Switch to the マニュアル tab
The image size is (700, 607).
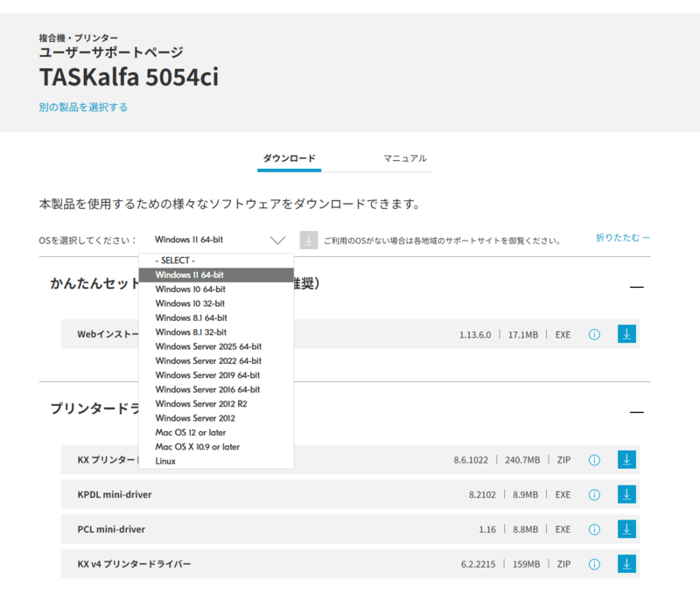(403, 158)
